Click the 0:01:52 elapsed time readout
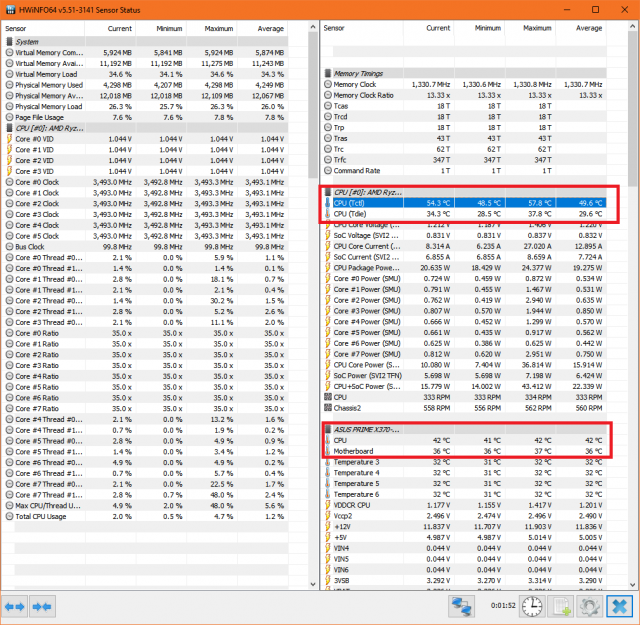The height and width of the screenshot is (625, 640). 503,605
